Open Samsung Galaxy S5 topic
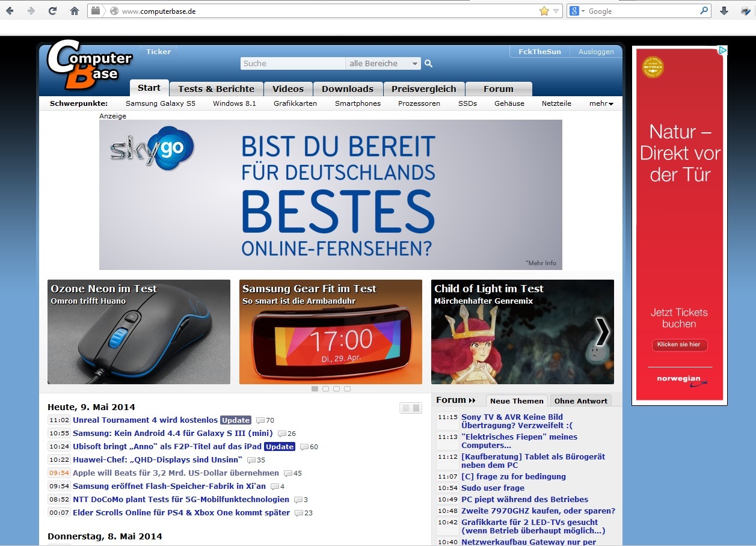The height and width of the screenshot is (546, 756). tap(161, 103)
